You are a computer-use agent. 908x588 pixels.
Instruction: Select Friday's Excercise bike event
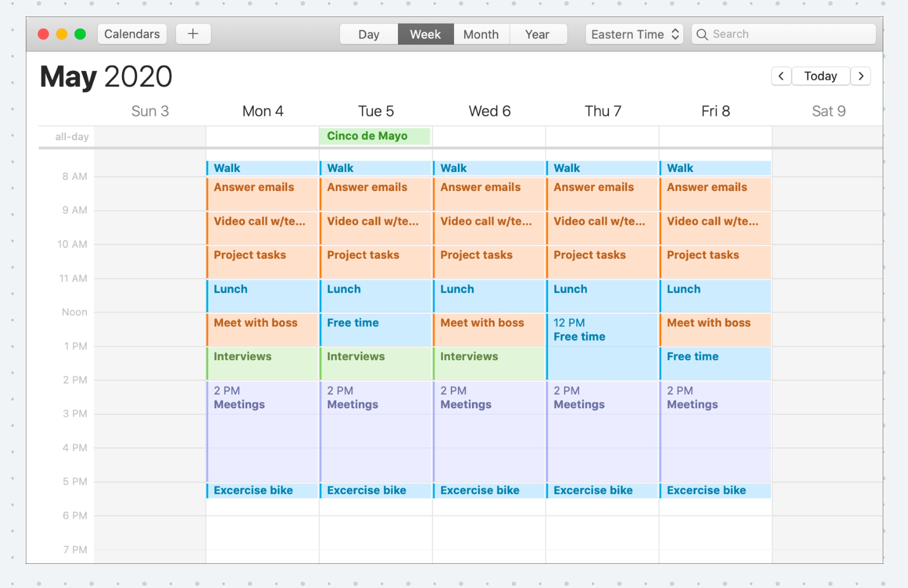click(715, 490)
